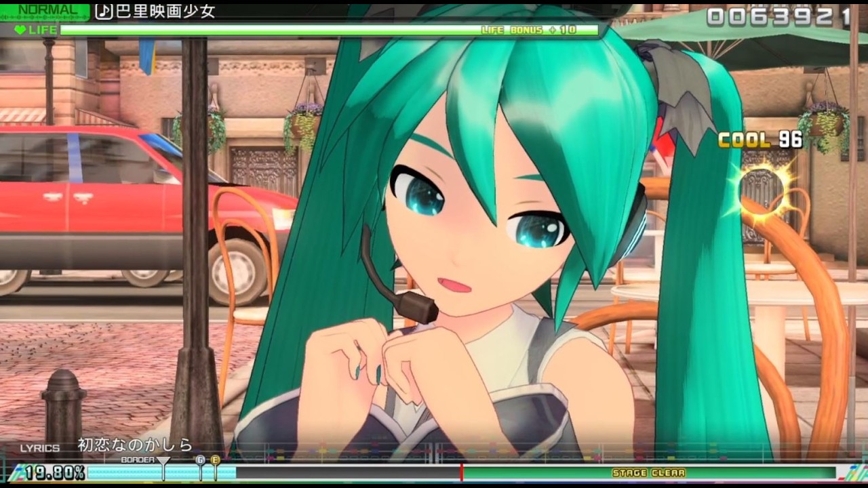Click the red stage clear threshold line
868x488 pixels.
click(461, 472)
